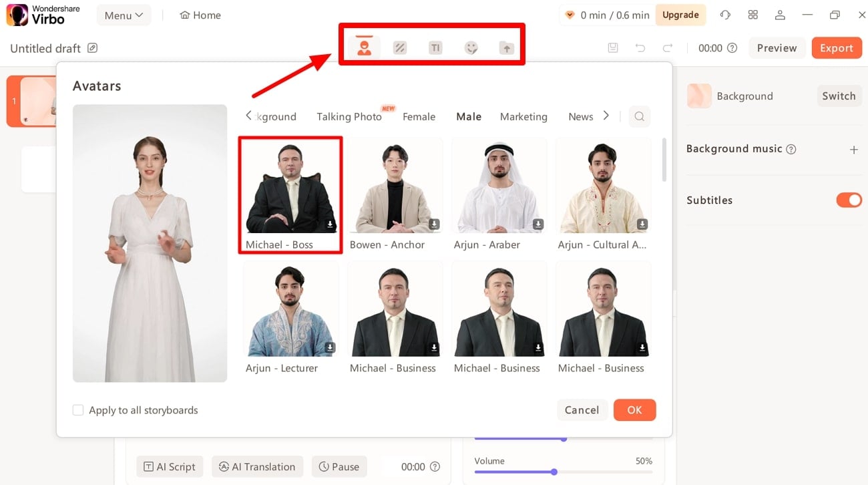Select the Male avatars tab
The height and width of the screenshot is (485, 868).
469,116
